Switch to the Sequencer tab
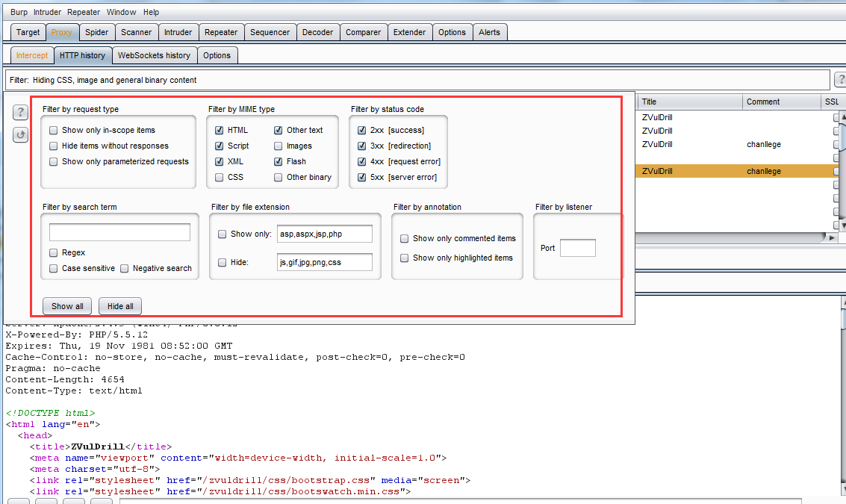The height and width of the screenshot is (504, 846). [270, 32]
